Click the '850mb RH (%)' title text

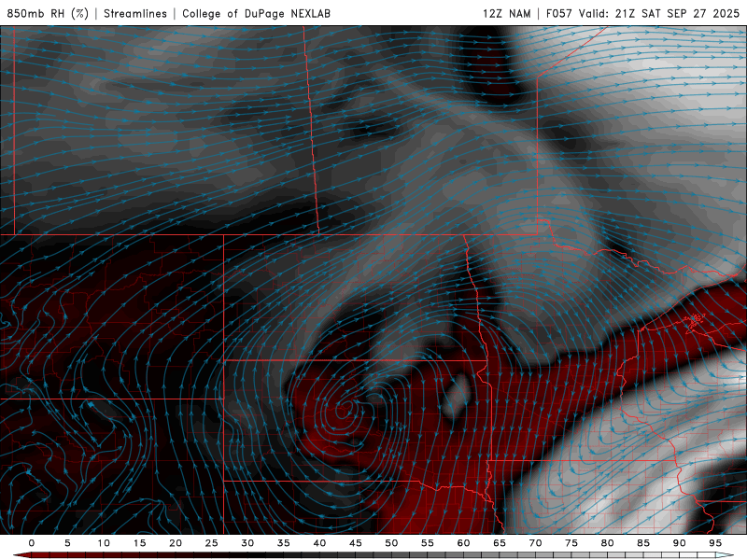[48, 13]
